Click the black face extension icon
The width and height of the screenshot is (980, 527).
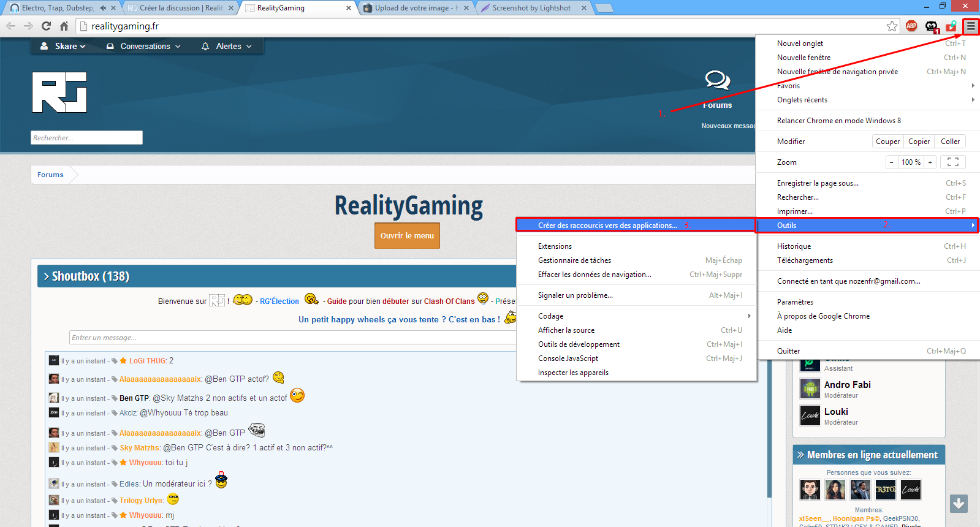pos(932,26)
